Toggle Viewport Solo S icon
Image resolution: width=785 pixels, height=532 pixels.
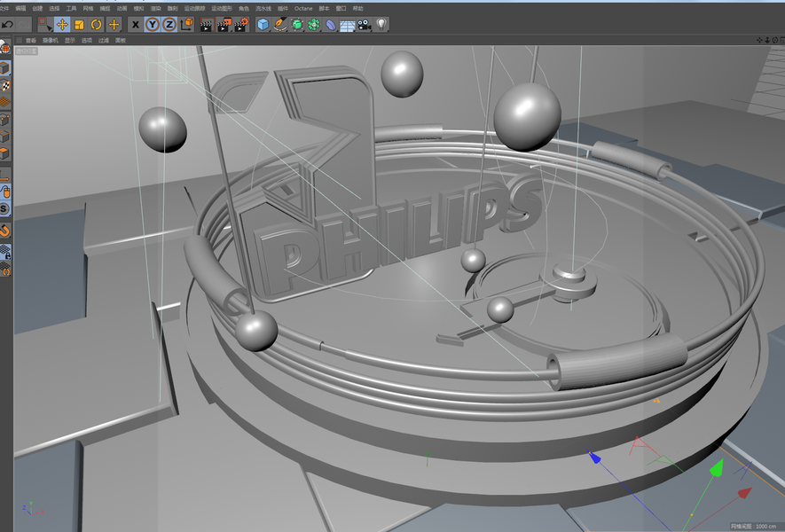5,208
